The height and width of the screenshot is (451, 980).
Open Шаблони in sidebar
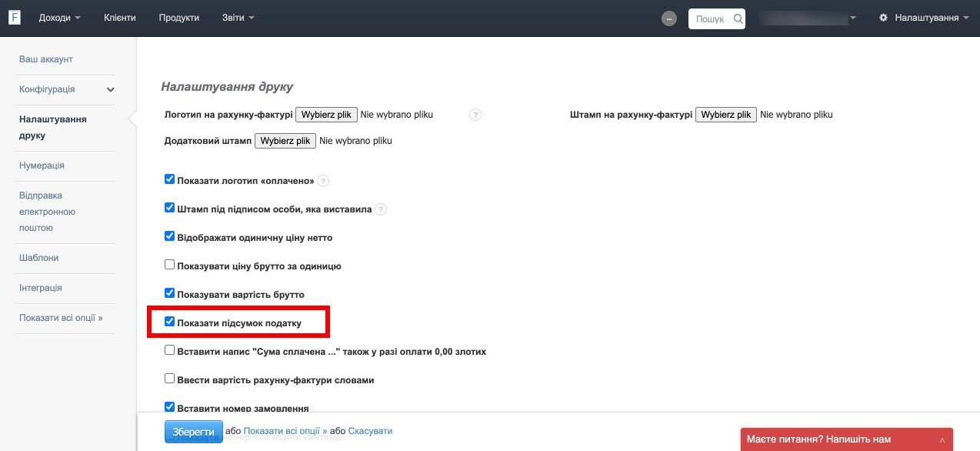click(x=39, y=258)
